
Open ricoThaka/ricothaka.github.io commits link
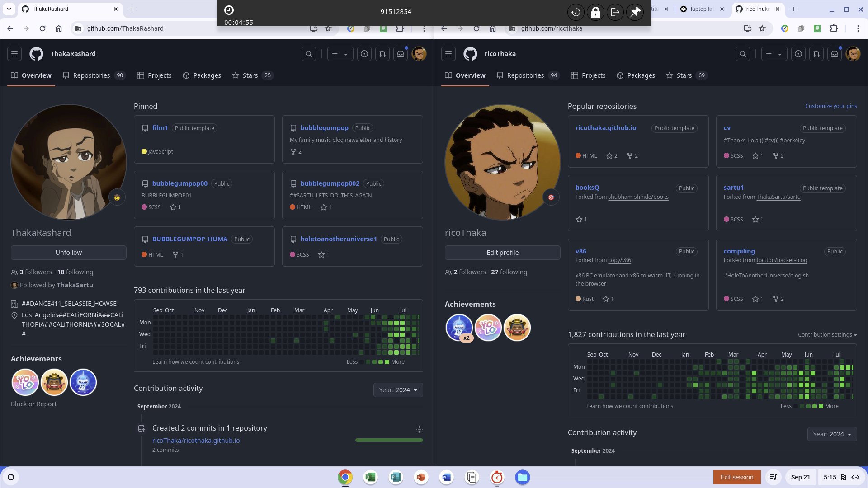(x=196, y=441)
